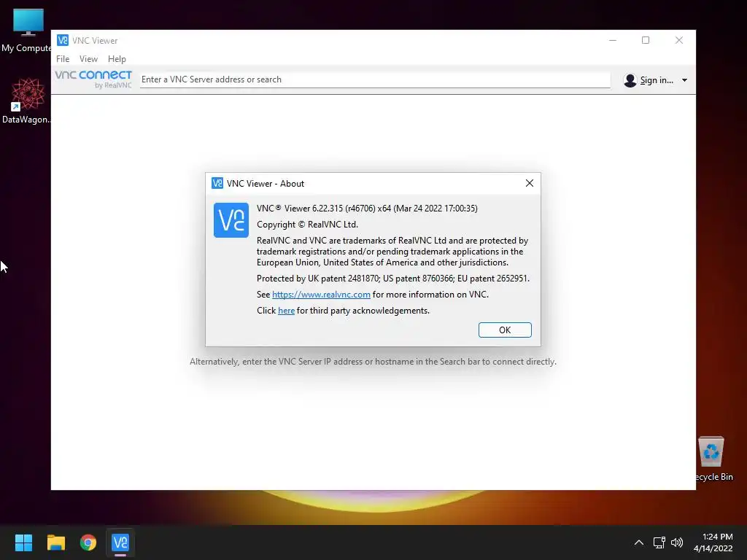This screenshot has height=560, width=747.
Task: Click the VNC Viewer window title bar icon
Action: tap(63, 41)
